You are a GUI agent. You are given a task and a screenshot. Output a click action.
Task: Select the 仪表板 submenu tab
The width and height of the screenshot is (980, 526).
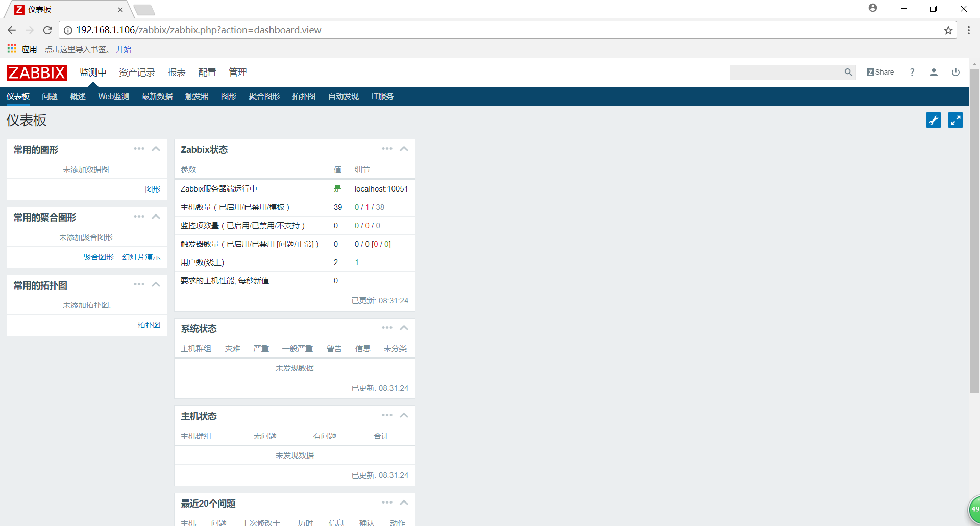[18, 97]
